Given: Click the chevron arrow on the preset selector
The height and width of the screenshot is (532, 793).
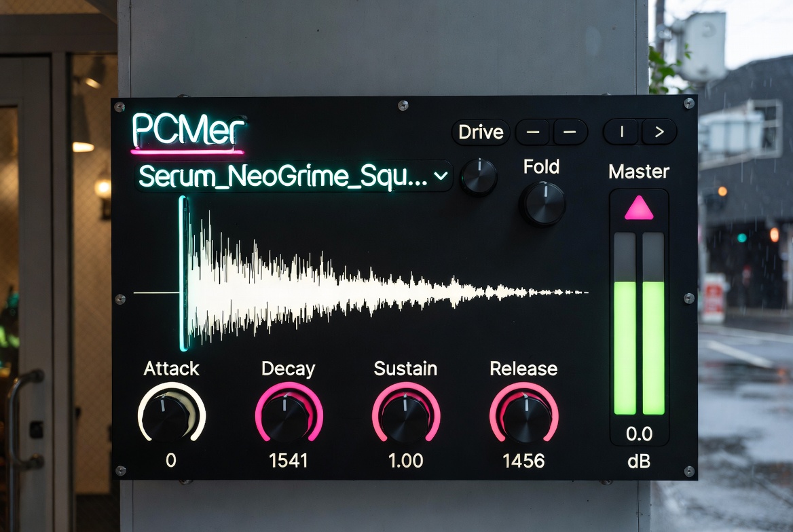Looking at the screenshot, I should [441, 176].
